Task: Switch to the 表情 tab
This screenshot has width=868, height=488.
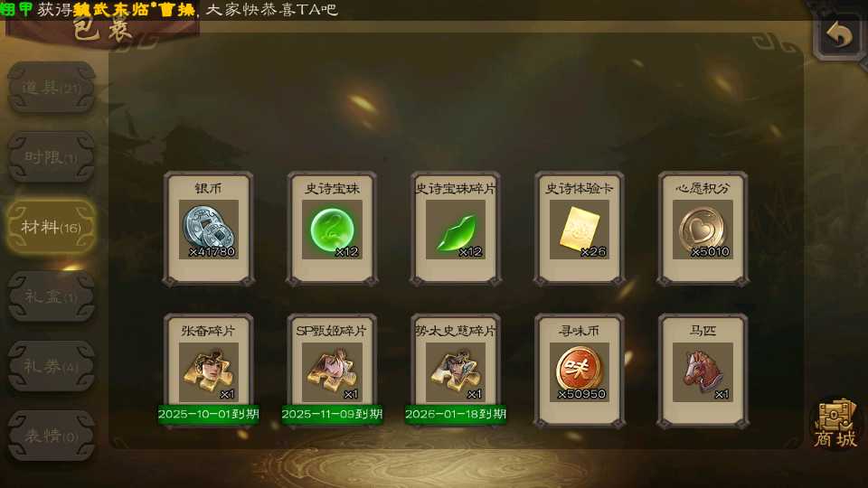Action: 52,436
